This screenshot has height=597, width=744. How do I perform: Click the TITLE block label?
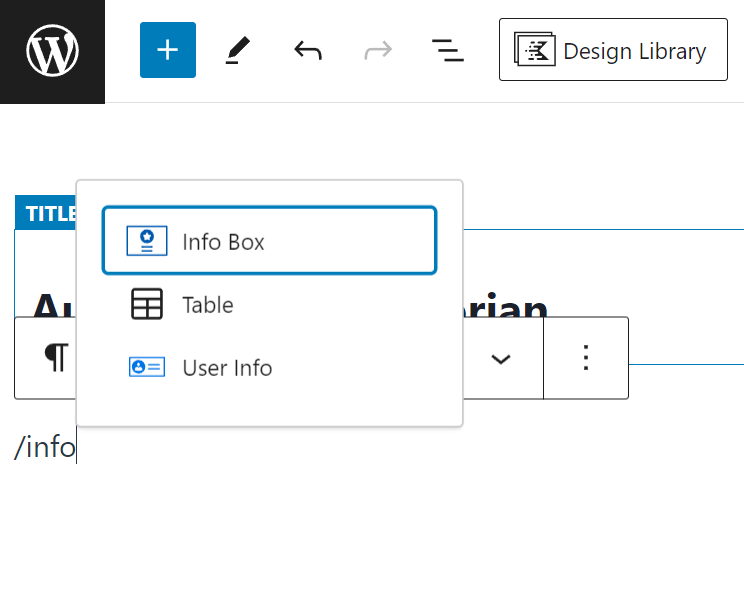(46, 213)
